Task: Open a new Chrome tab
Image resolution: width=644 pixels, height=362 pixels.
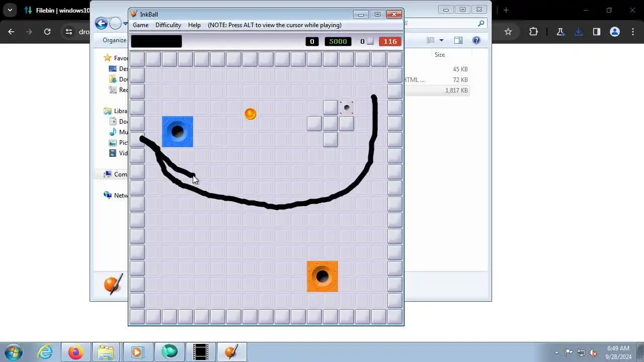Action: pyautogui.click(x=506, y=10)
